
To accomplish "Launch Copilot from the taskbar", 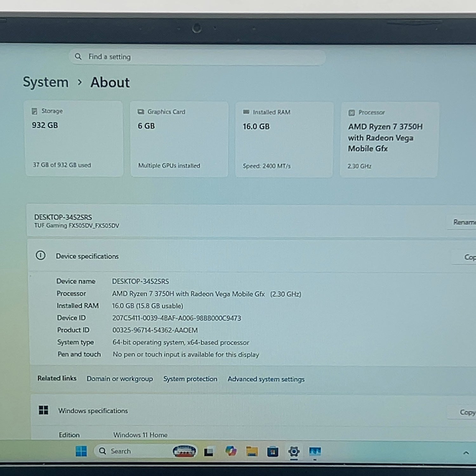I will (x=231, y=451).
